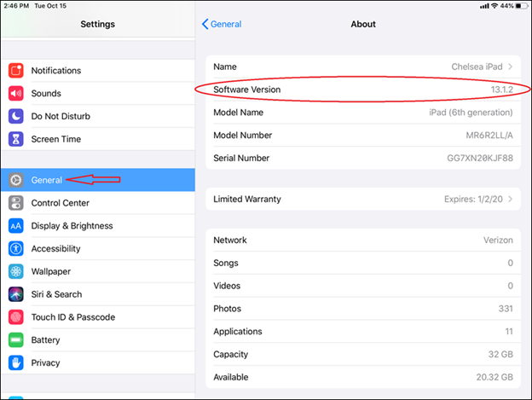Tap the Network row label
This screenshot has height=400, width=532.
(230, 241)
